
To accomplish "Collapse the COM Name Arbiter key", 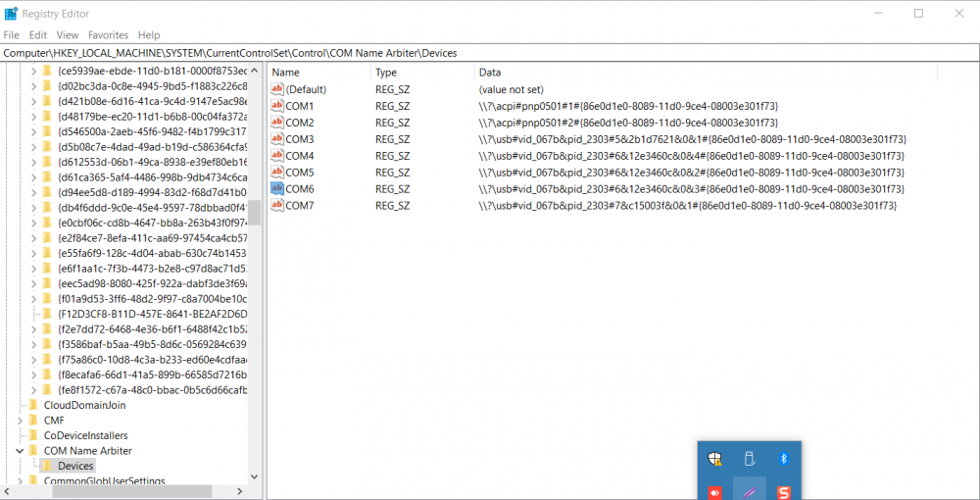I will (20, 451).
